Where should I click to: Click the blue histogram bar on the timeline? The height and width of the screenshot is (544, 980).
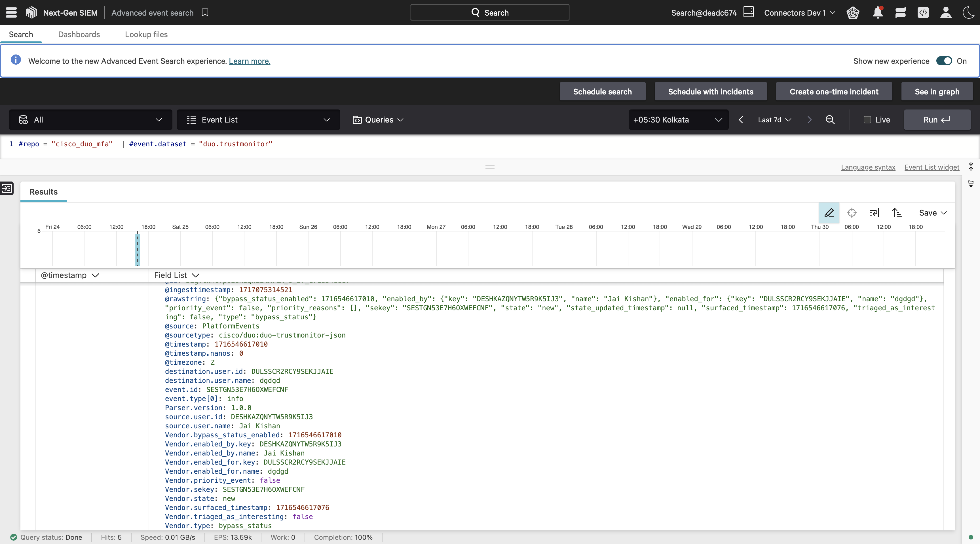[x=138, y=250]
